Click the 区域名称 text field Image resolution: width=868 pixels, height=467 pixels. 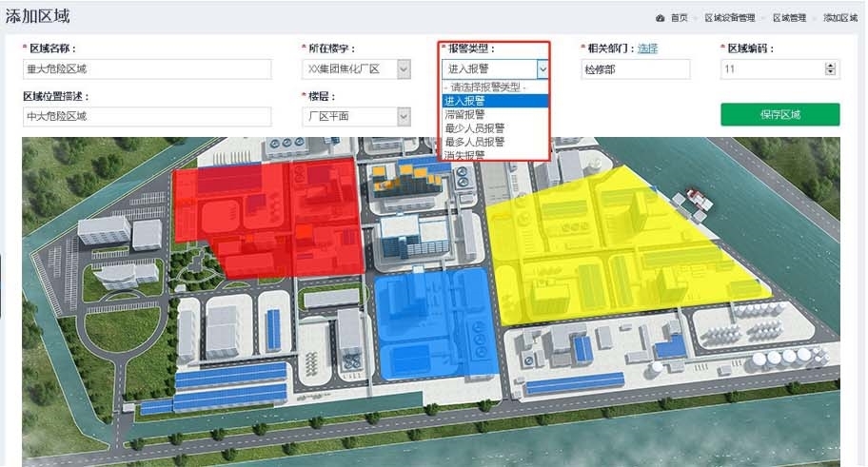click(x=147, y=68)
